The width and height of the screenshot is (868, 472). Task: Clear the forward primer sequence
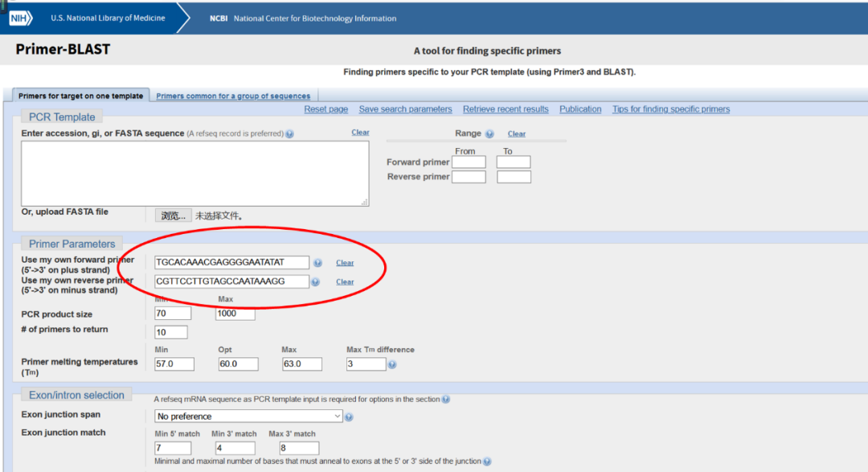[x=345, y=263]
